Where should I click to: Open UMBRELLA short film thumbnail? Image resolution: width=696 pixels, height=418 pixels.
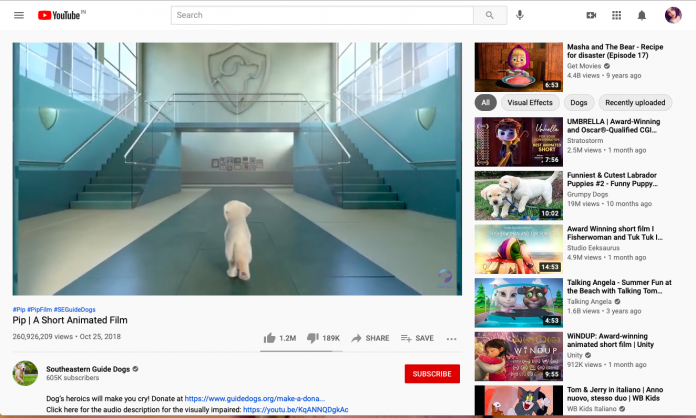tap(518, 142)
